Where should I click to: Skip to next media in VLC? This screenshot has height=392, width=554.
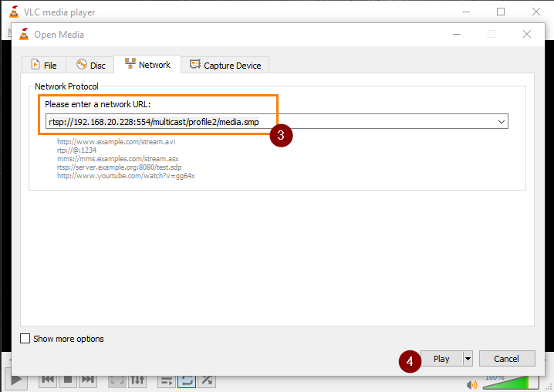pyautogui.click(x=88, y=380)
